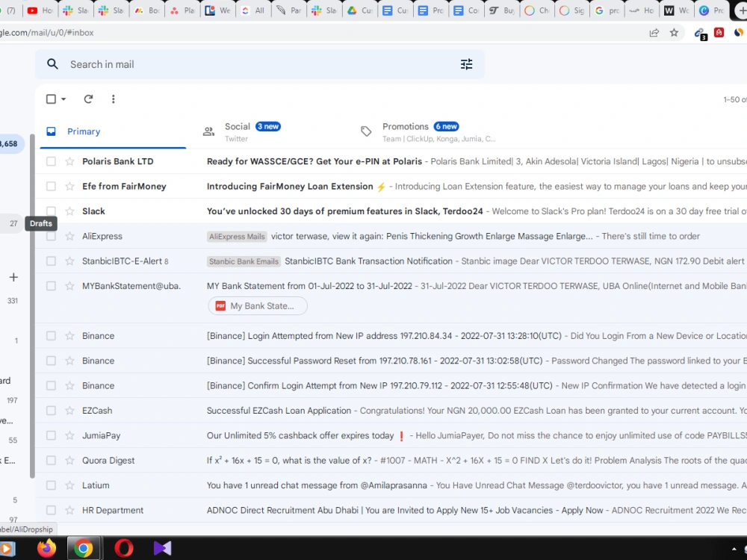Select the Polaris Bank LTD email checkbox

pyautogui.click(x=51, y=161)
